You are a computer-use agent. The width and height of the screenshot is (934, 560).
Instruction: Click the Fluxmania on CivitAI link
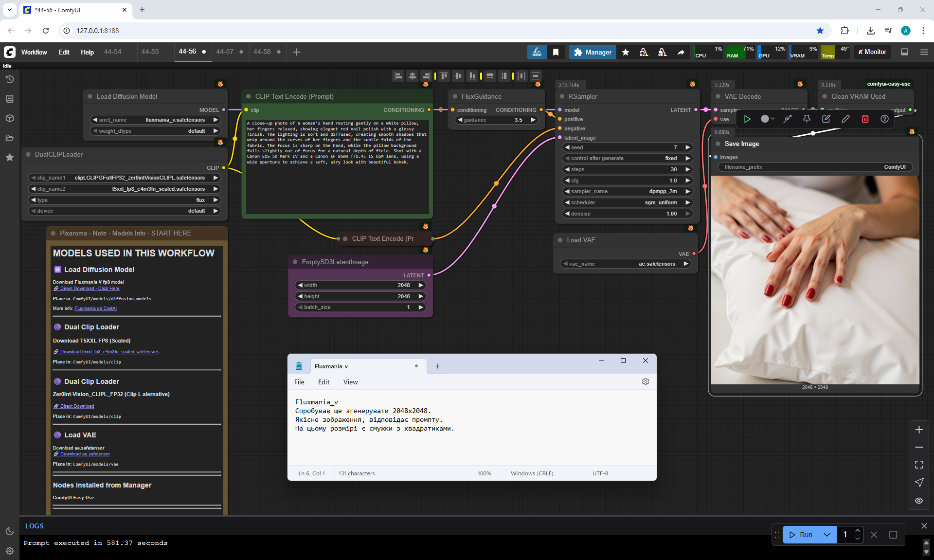click(x=95, y=308)
